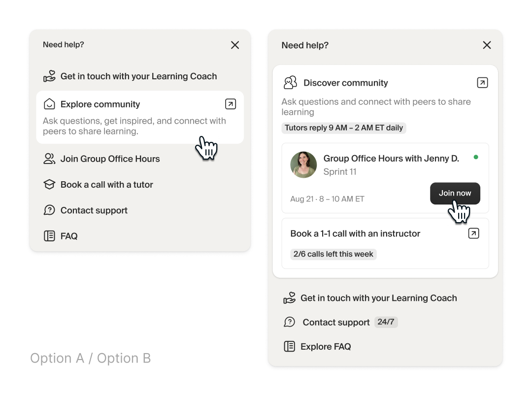This screenshot has height=396, width=532.
Task: Select the 24/7 badge next to Contact support
Action: (x=386, y=322)
